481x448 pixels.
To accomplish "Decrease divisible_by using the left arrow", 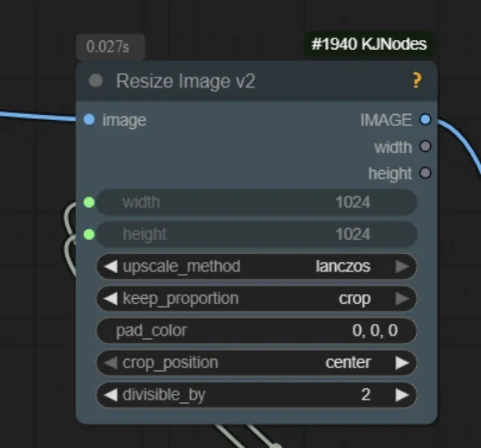I will tap(110, 395).
